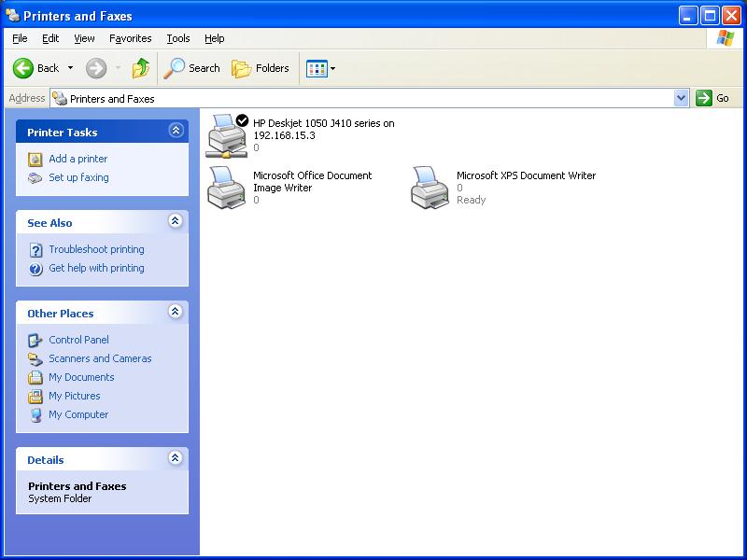Click the Add a printer icon
Image resolution: width=747 pixels, height=560 pixels.
35,159
